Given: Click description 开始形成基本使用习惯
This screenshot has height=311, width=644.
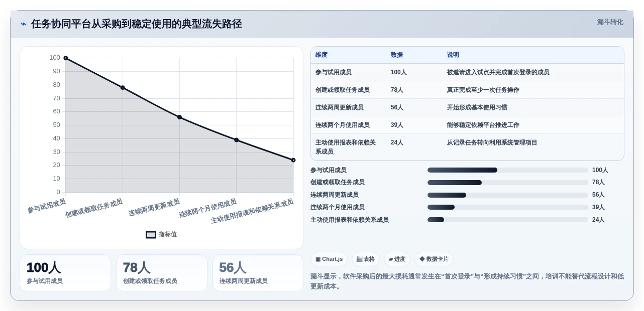Looking at the screenshot, I should click(477, 107).
